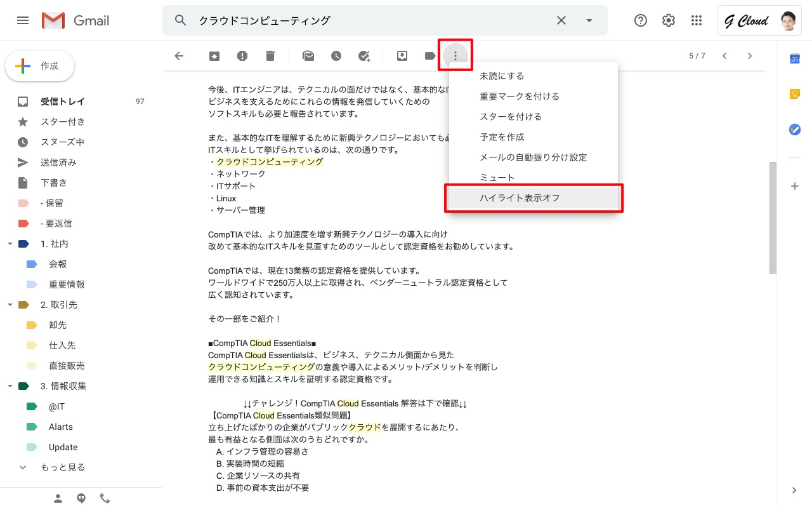Click the three-dot More button
This screenshot has height=508, width=812.
point(455,56)
